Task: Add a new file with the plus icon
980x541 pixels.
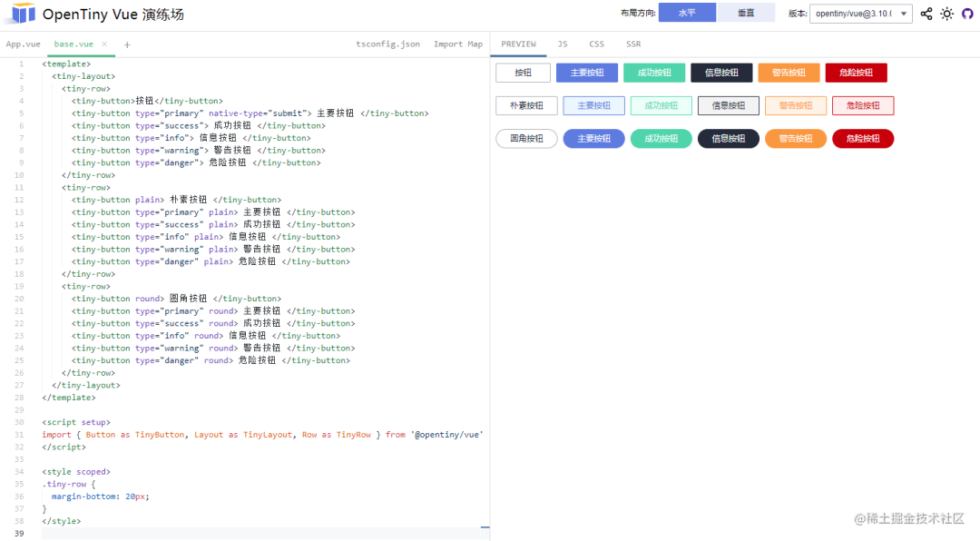Action: (127, 44)
